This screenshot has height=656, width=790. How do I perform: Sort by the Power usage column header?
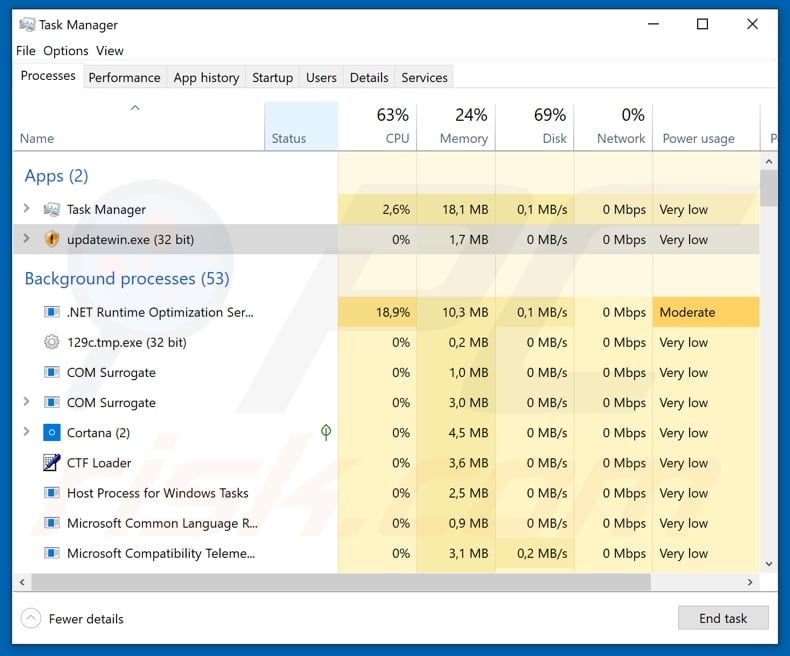[706, 126]
